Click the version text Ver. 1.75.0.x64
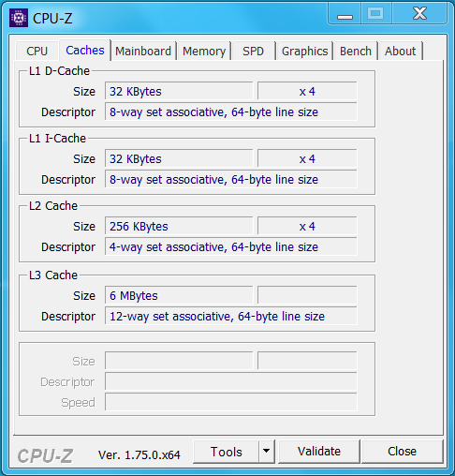 (139, 455)
